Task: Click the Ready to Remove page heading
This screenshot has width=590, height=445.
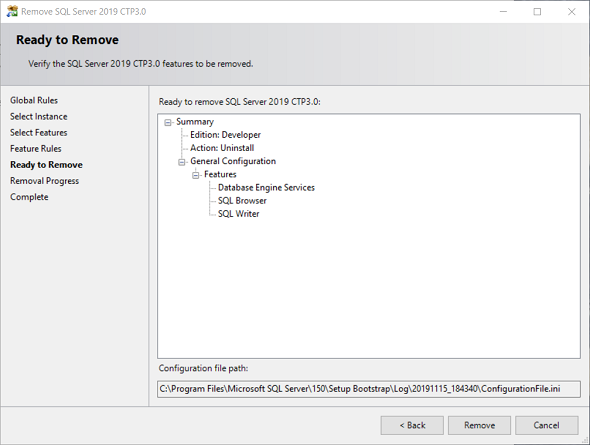Action: (x=67, y=39)
